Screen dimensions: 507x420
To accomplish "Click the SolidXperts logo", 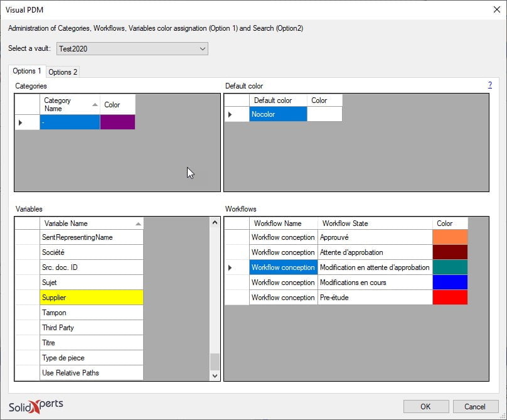I will (36, 406).
